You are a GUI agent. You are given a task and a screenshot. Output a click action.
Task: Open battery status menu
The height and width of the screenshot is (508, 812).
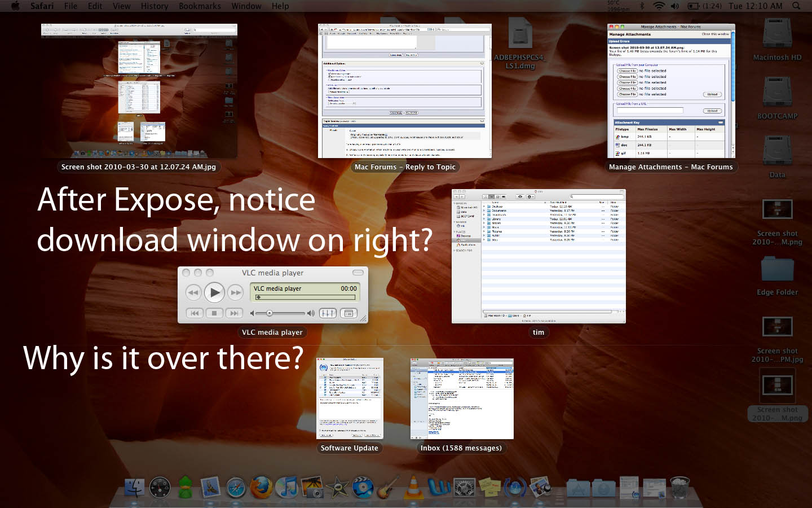[704, 6]
